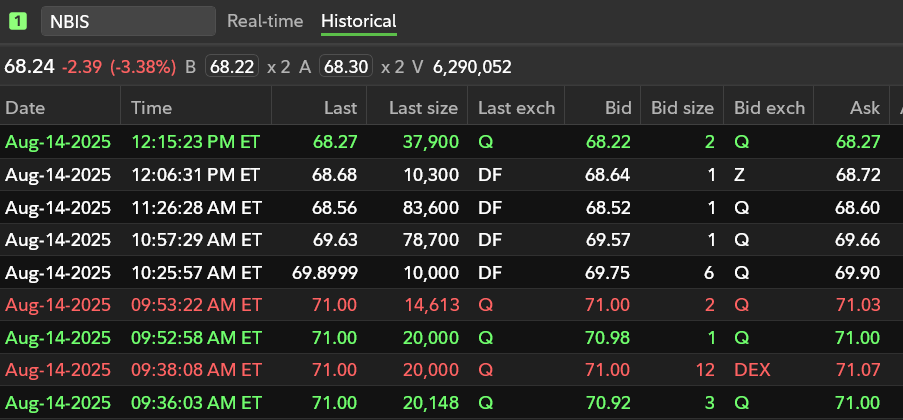Click bid price 68.52
This screenshot has height=420, width=903.
click(608, 207)
